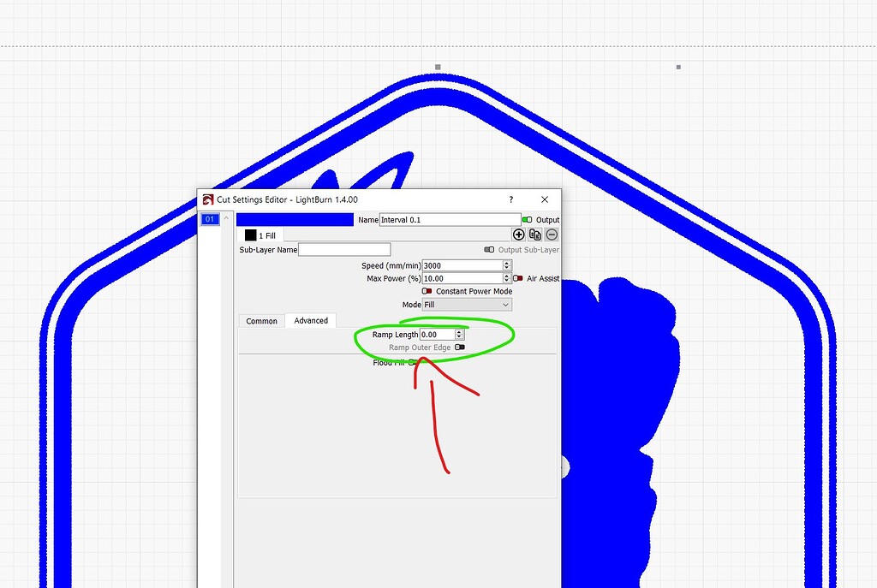The image size is (877, 588).
Task: Click the LightBurn logo in the title bar
Action: point(207,199)
